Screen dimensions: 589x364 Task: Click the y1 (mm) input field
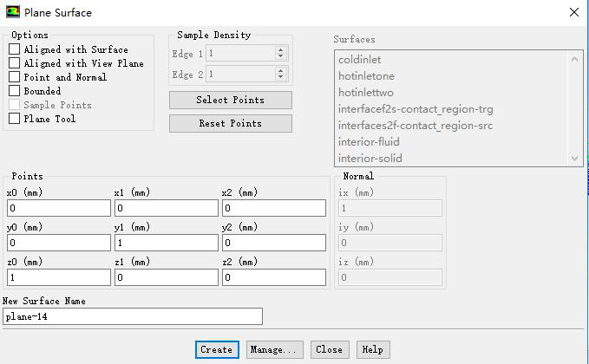point(167,243)
